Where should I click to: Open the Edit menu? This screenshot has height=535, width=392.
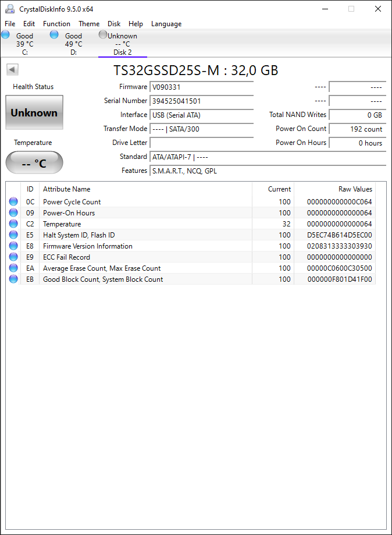[x=29, y=24]
